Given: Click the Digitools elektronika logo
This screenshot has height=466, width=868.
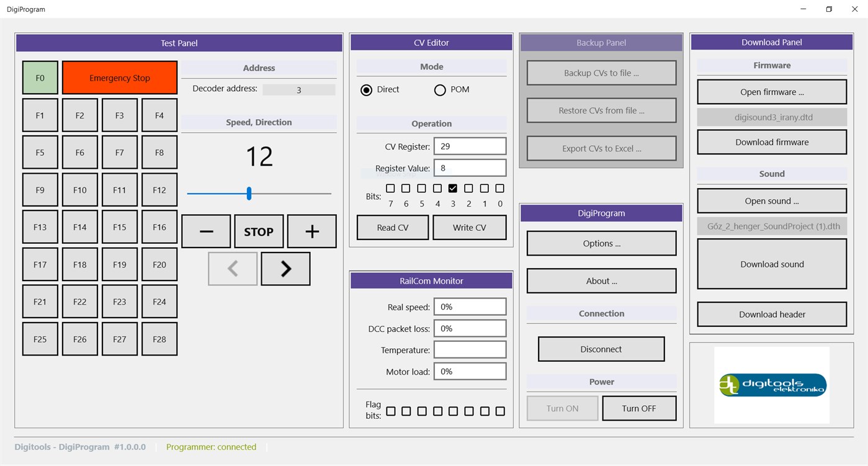Looking at the screenshot, I should coord(771,385).
